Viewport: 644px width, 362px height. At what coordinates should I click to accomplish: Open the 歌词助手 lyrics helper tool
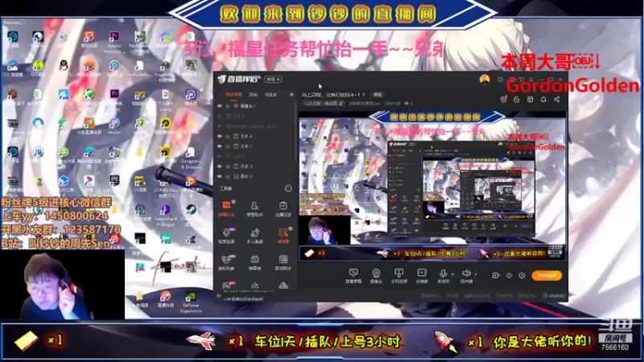point(283,262)
